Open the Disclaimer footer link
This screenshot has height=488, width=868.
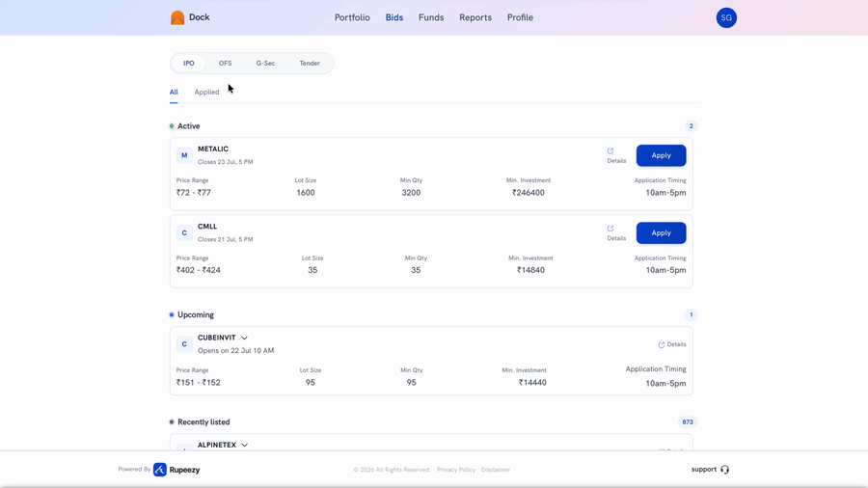(x=496, y=470)
